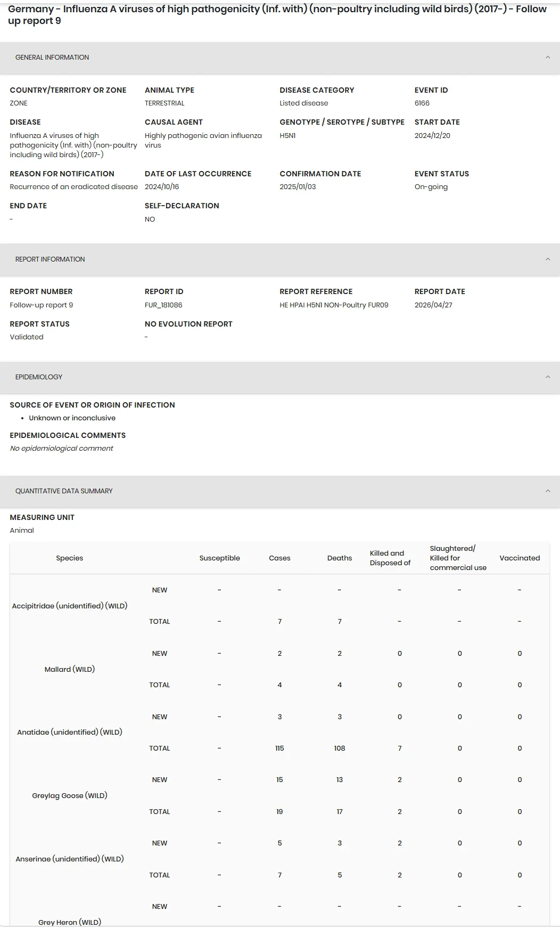Click the Anatidae (unidentified) (WILD) species row
560x927 pixels.
click(x=70, y=733)
